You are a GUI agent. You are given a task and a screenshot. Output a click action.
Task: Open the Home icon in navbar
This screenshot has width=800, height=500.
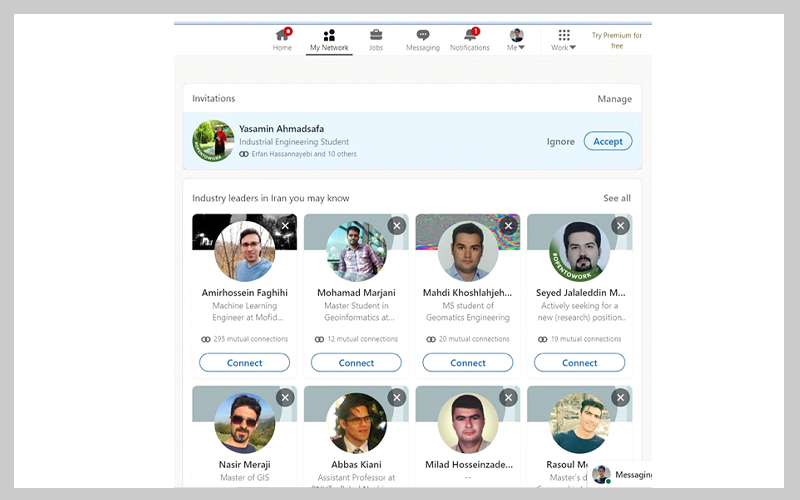coord(282,36)
